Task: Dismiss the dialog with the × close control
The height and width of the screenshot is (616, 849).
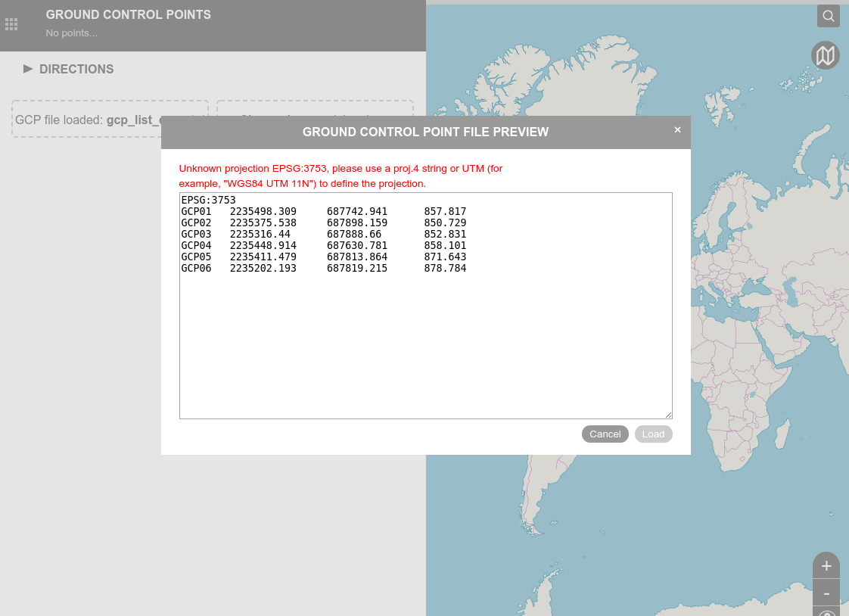Action: click(x=677, y=129)
